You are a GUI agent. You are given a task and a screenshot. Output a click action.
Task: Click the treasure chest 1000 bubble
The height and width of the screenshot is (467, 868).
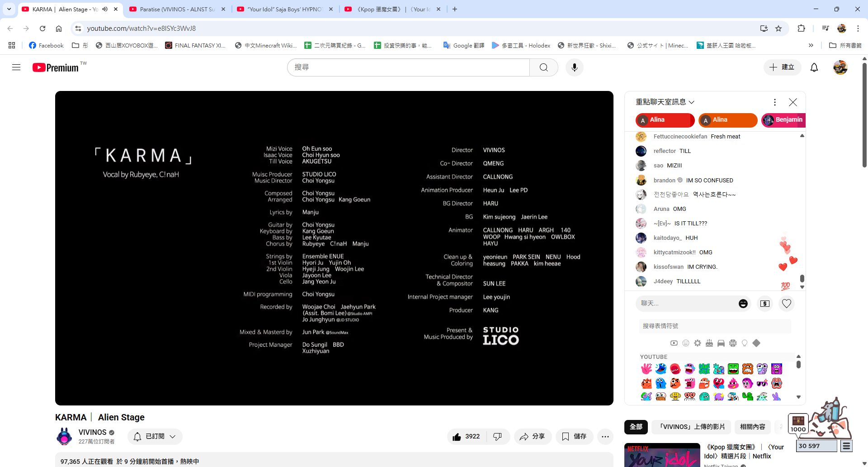click(x=798, y=424)
